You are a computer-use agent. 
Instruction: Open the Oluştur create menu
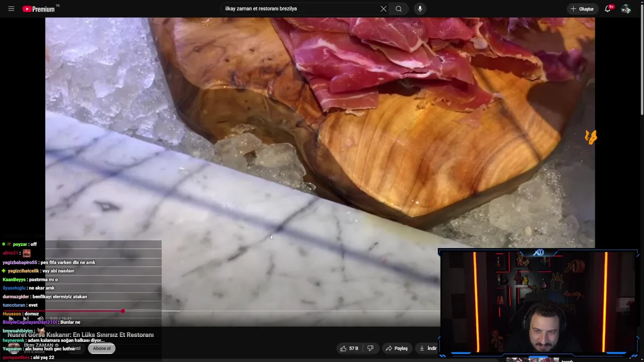pos(582,9)
